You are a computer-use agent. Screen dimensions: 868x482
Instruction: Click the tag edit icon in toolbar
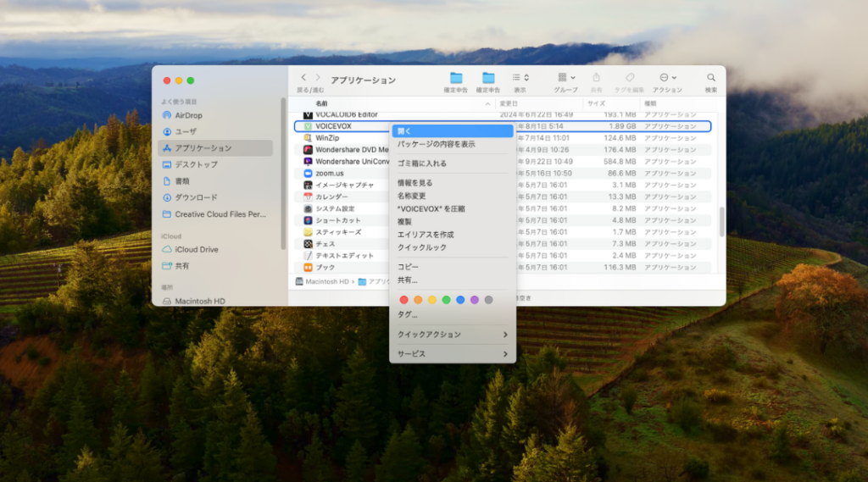point(630,78)
